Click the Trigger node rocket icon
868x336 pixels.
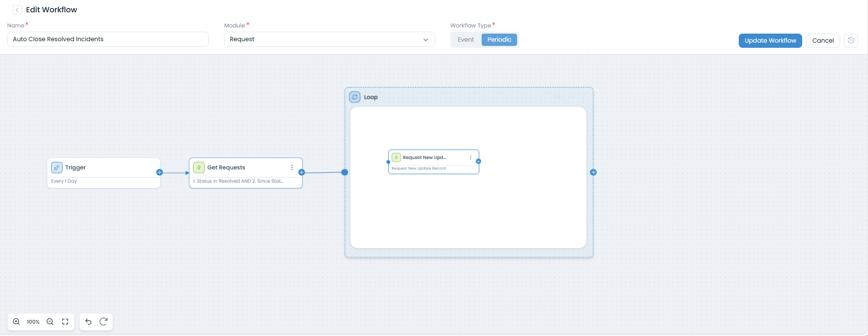[57, 168]
